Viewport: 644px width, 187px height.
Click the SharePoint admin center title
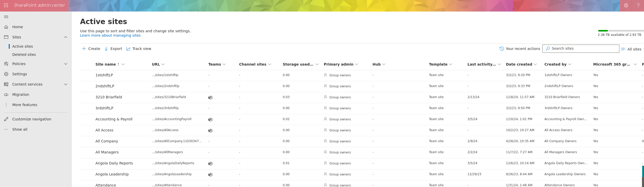click(40, 5)
